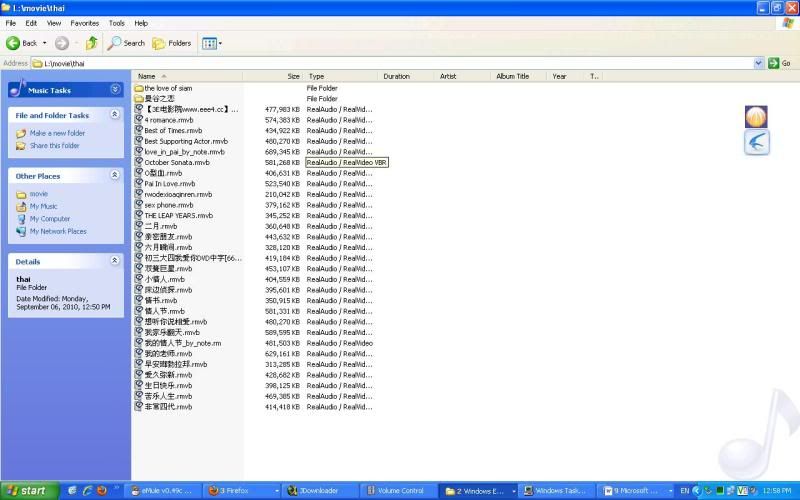This screenshot has width=800, height=500.
Task: Select the October Sonata.rmvb file icon
Action: (138, 162)
